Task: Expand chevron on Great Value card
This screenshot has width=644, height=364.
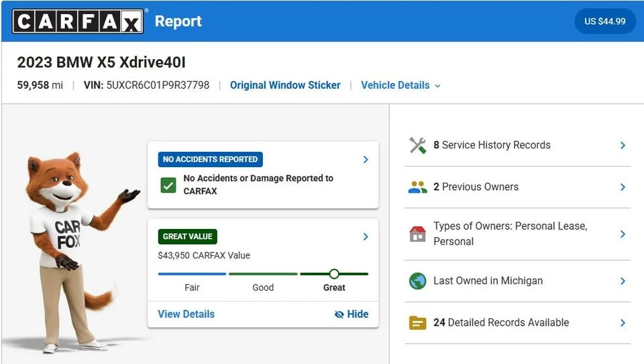Action: pos(366,236)
